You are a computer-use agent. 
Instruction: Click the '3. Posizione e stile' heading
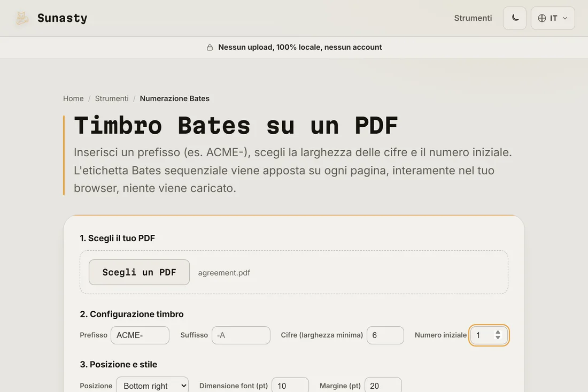119,364
